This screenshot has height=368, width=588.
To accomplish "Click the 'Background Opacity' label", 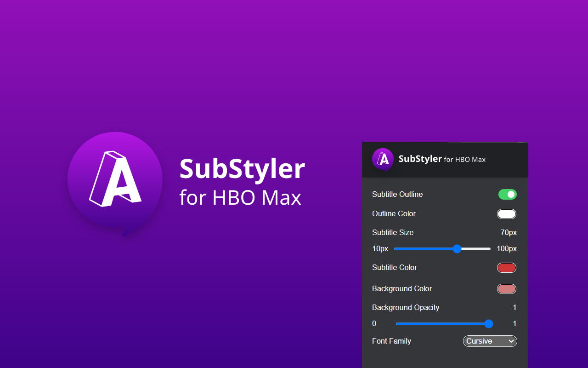I will coord(406,308).
